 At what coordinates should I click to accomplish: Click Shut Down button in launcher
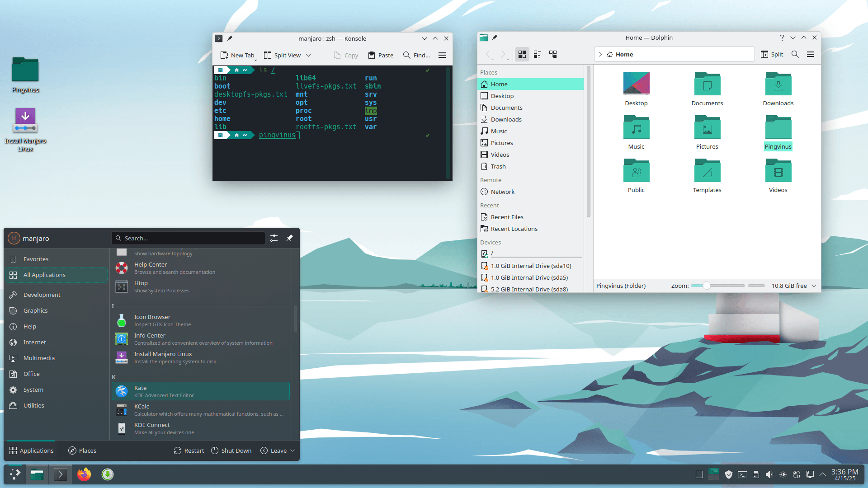point(231,450)
